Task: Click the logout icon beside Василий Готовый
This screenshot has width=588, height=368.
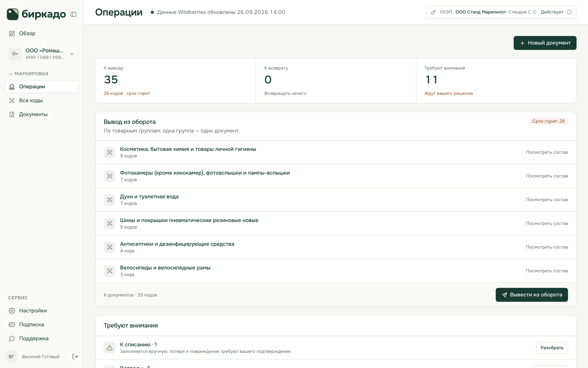Action: point(75,357)
